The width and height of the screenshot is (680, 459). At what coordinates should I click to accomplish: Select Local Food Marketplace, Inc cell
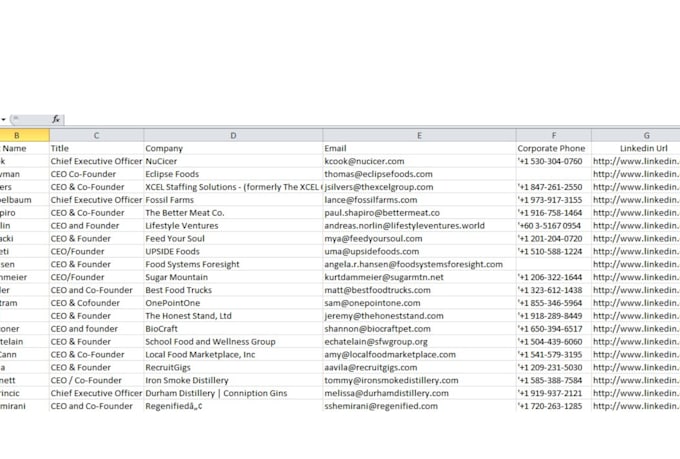point(233,354)
